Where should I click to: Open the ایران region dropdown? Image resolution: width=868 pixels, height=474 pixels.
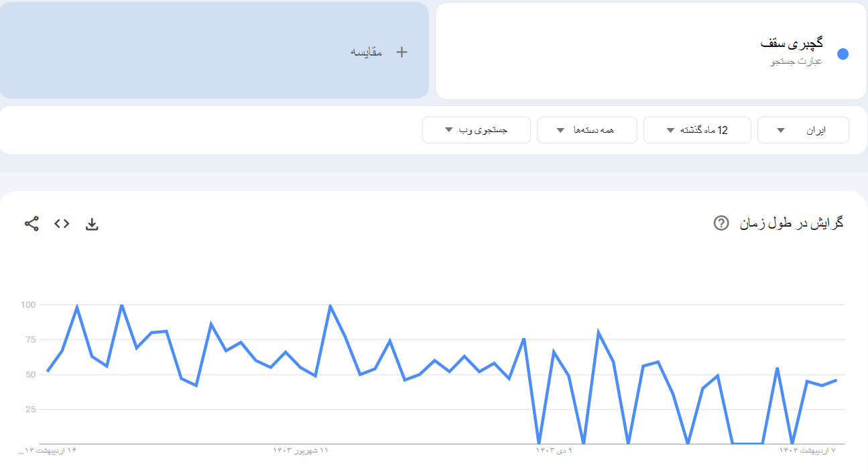point(802,129)
